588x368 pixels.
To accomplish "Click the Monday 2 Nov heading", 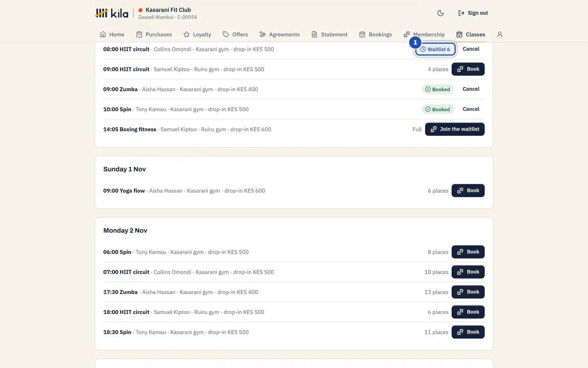I will pyautogui.click(x=125, y=231).
